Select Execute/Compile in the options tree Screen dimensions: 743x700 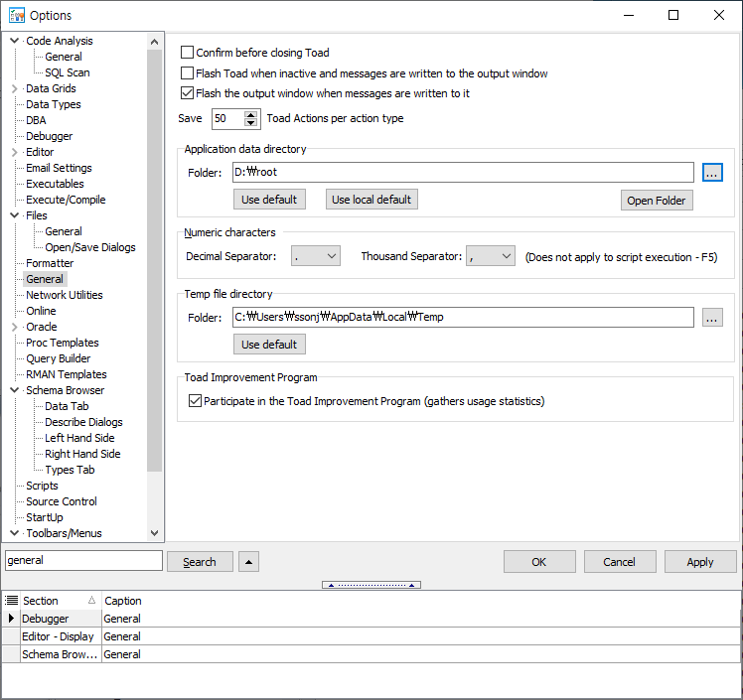pyautogui.click(x=66, y=200)
